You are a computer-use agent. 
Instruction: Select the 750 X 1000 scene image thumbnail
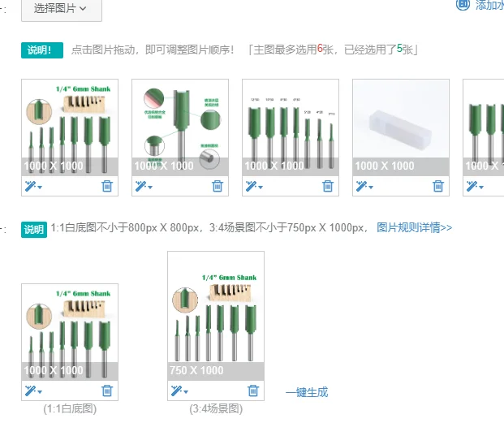tap(216, 316)
